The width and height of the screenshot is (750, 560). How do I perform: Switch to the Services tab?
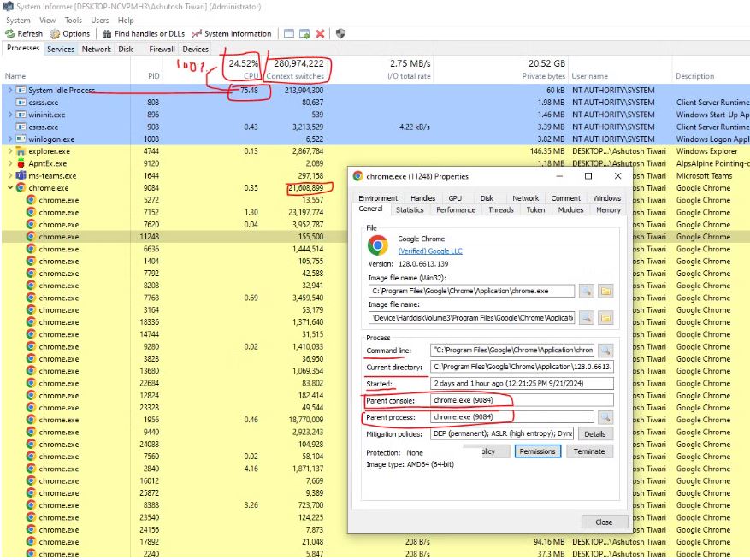point(61,50)
